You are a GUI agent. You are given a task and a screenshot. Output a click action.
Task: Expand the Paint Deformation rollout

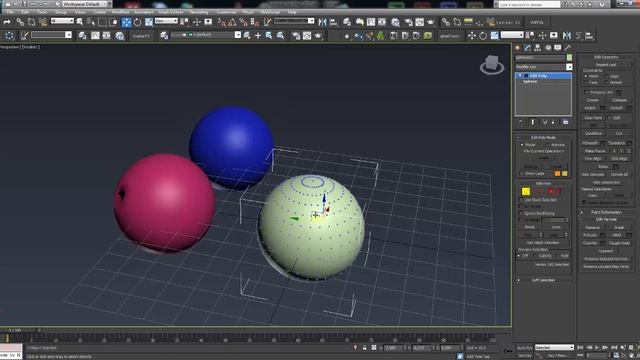coord(606,212)
